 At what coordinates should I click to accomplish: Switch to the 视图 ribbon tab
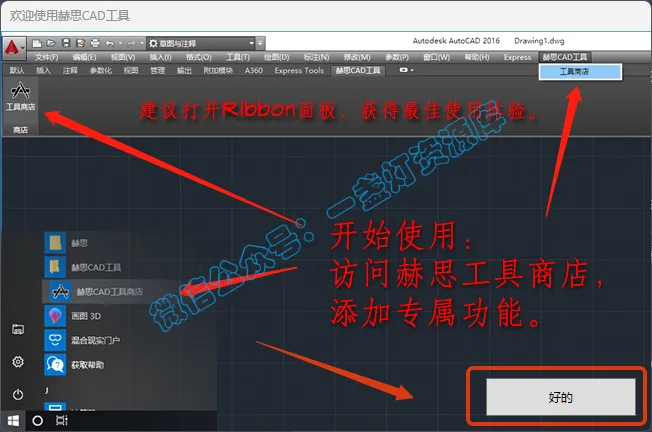click(131, 70)
